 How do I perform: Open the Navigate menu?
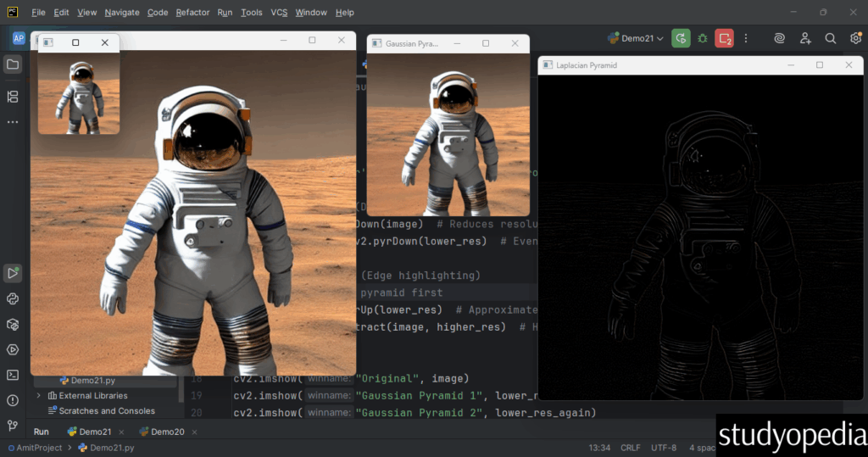122,12
